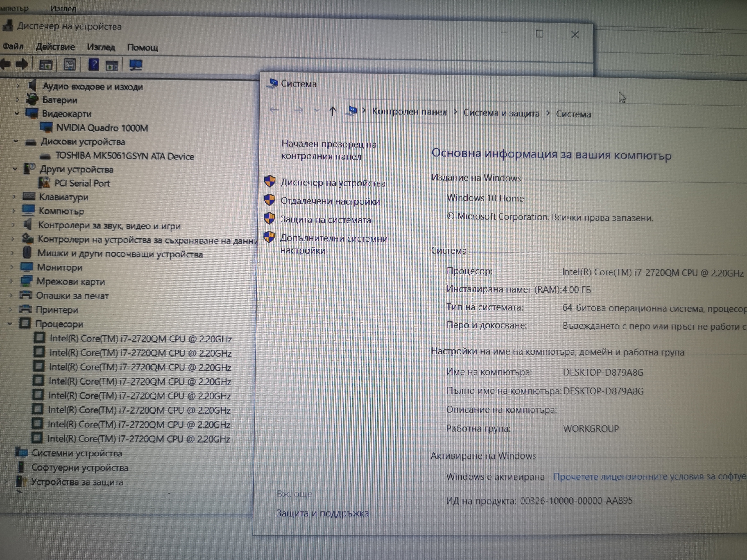Click product ID 00326-10000-00000-AA895
The width and height of the screenshot is (747, 560).
click(576, 500)
